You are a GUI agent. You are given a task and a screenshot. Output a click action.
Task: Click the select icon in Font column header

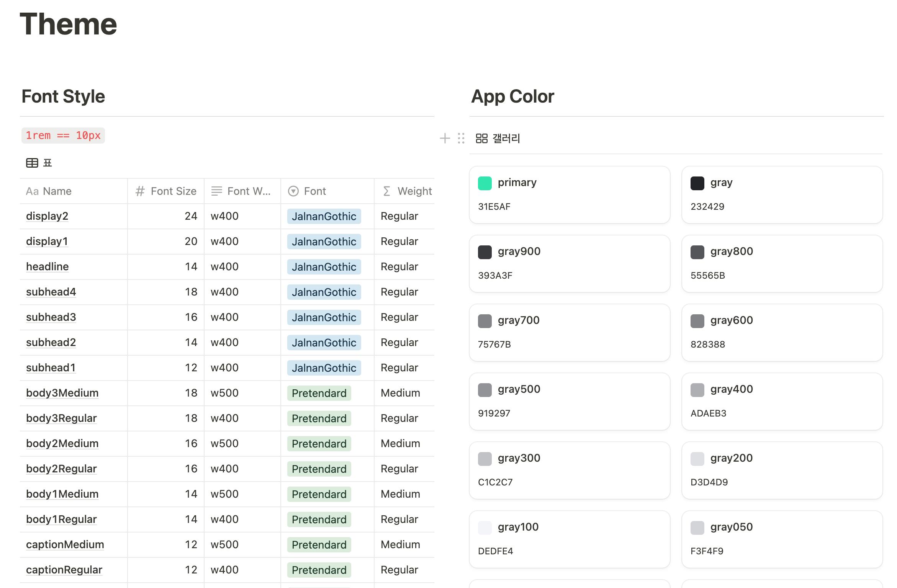click(293, 191)
